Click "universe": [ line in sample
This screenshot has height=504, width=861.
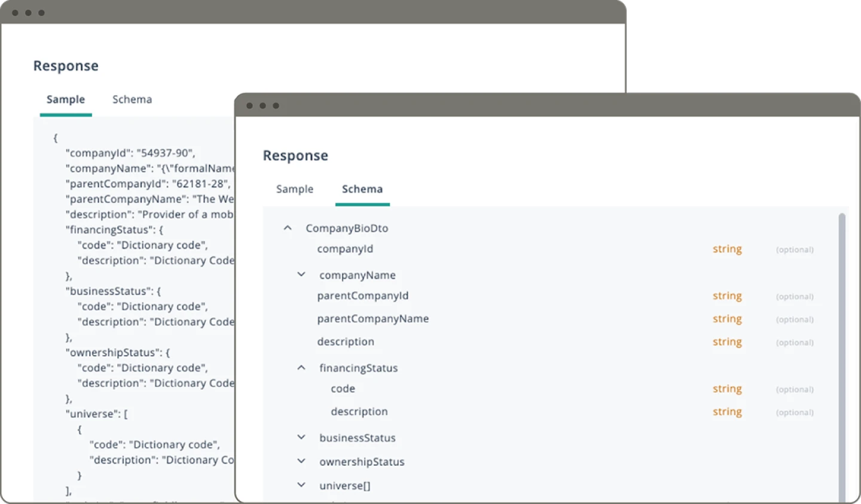96,414
